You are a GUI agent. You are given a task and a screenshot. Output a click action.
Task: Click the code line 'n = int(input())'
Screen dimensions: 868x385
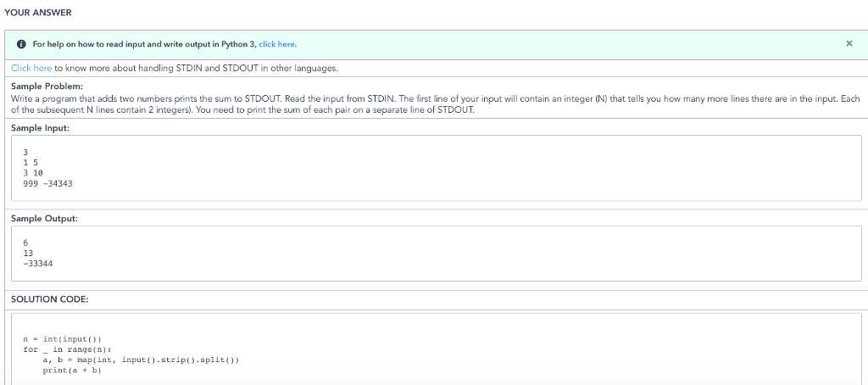point(63,339)
